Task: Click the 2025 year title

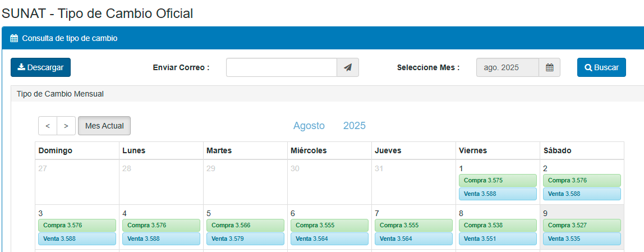Action: click(x=355, y=126)
